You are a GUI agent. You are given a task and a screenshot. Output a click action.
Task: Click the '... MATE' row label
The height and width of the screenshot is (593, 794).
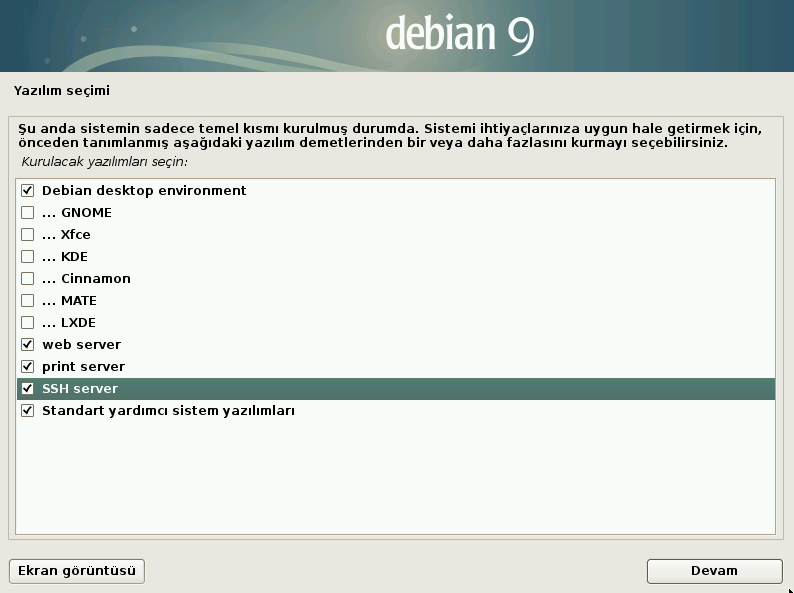[x=69, y=301]
